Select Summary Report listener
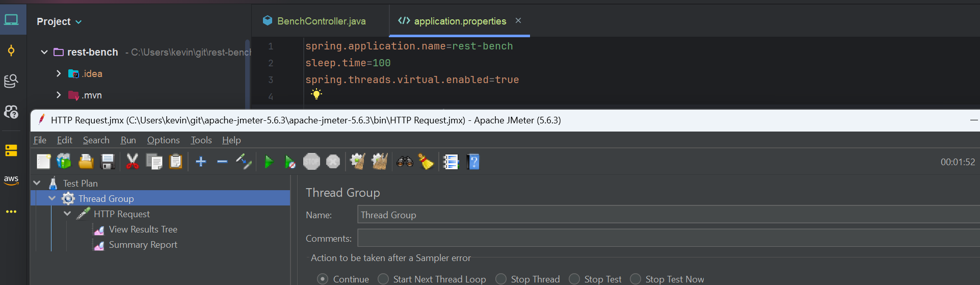The image size is (980, 285). [143, 245]
